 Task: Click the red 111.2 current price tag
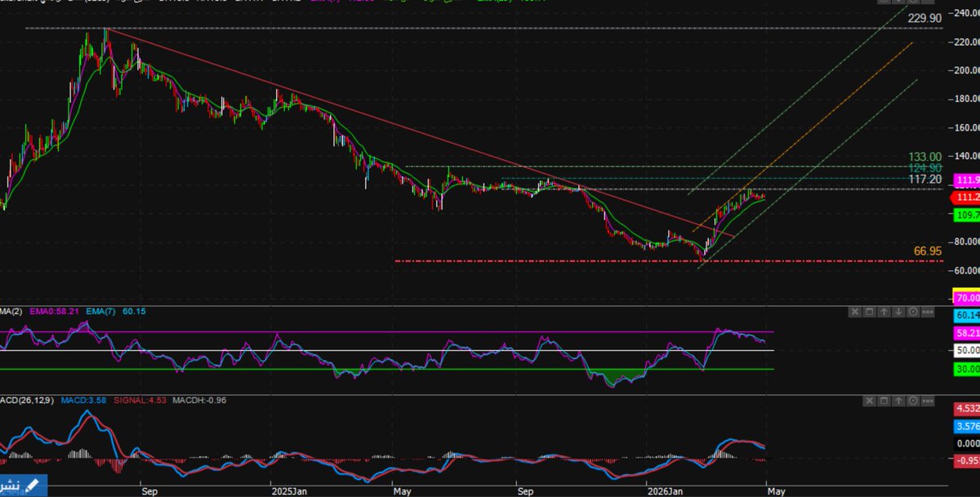tap(967, 197)
